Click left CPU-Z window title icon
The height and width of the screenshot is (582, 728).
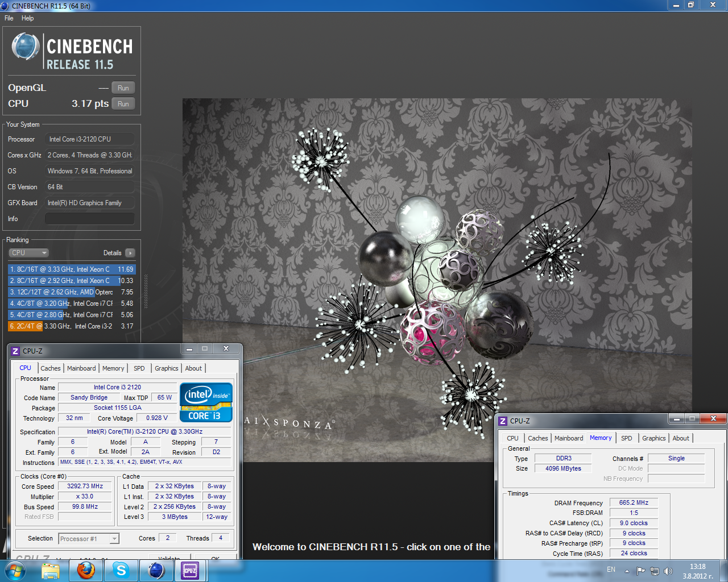[x=16, y=351]
